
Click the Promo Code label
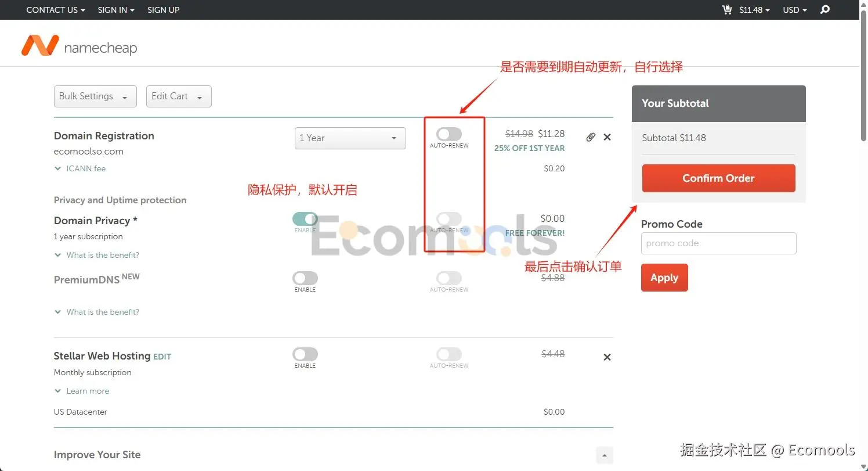click(x=672, y=224)
